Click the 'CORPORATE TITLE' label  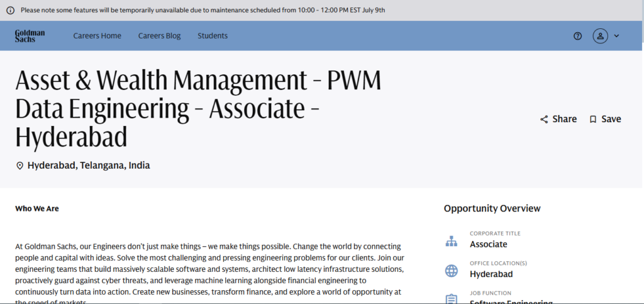[495, 234]
